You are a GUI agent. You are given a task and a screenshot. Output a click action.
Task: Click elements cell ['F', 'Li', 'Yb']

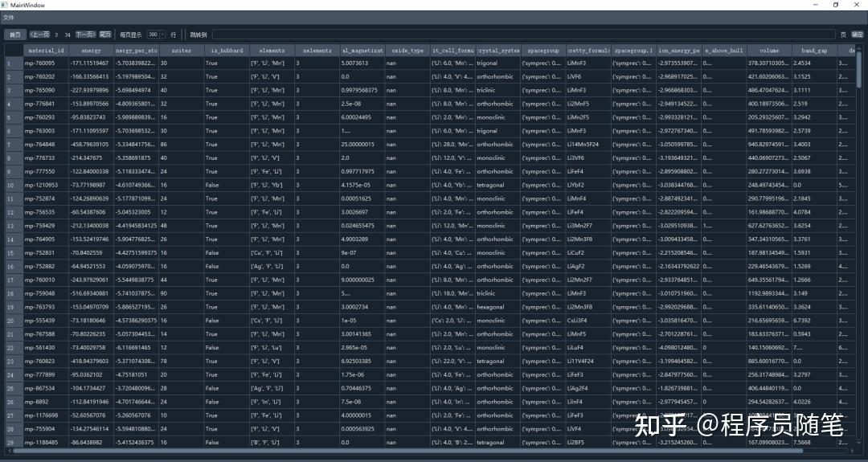point(272,186)
